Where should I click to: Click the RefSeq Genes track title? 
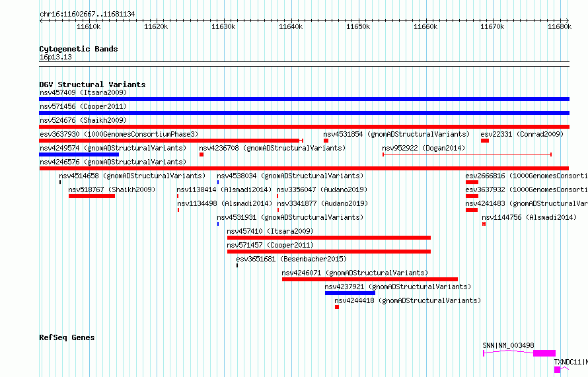pos(67,337)
